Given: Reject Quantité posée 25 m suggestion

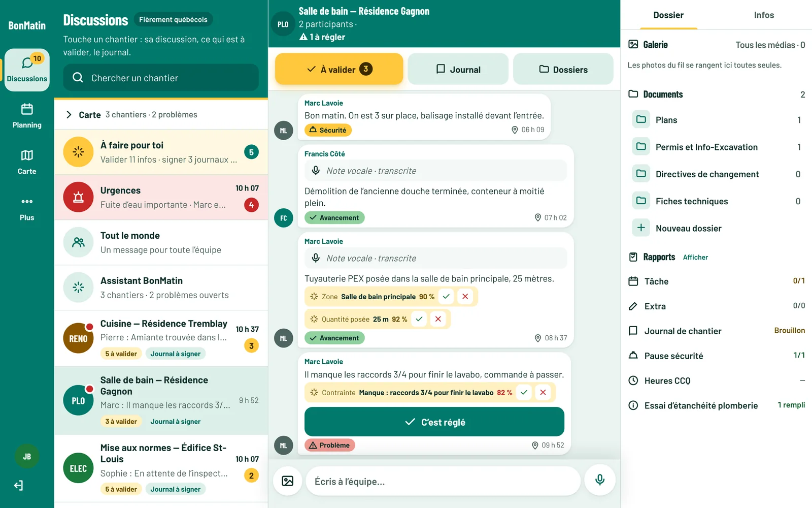Looking at the screenshot, I should [438, 319].
